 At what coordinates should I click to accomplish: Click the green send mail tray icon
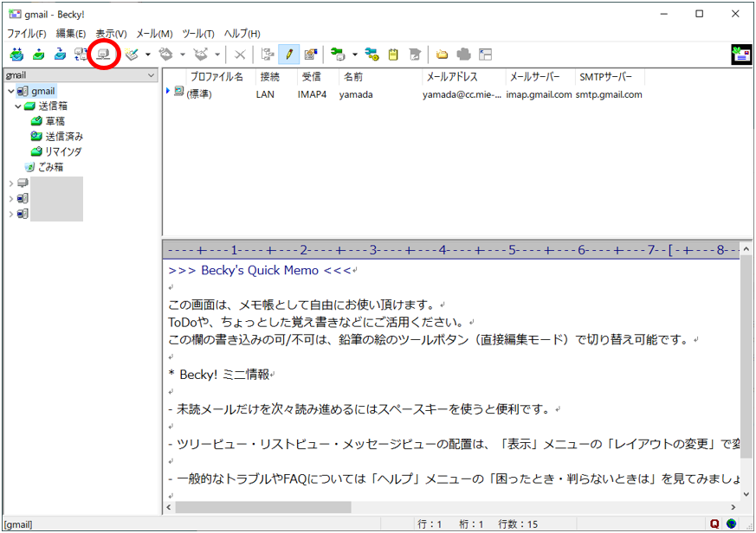click(x=39, y=54)
